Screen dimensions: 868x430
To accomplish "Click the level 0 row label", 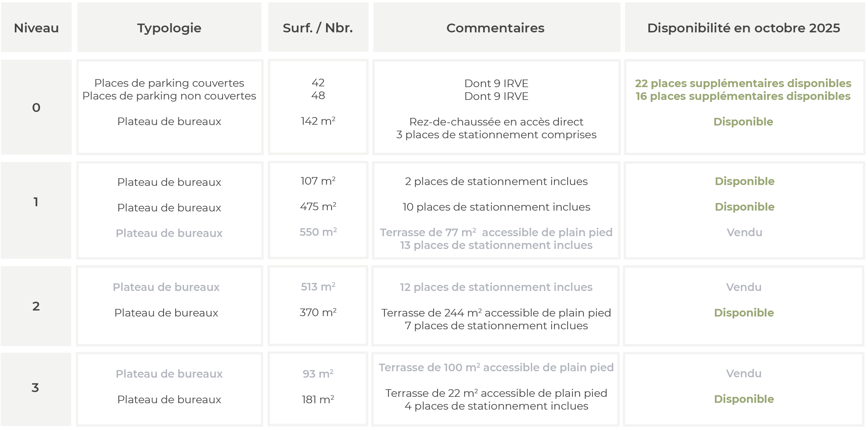I will coord(36,107).
